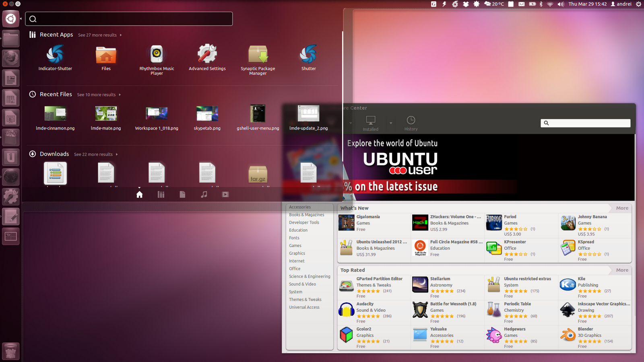Select the Science & Engineering category
The height and width of the screenshot is (362, 644).
point(309,276)
